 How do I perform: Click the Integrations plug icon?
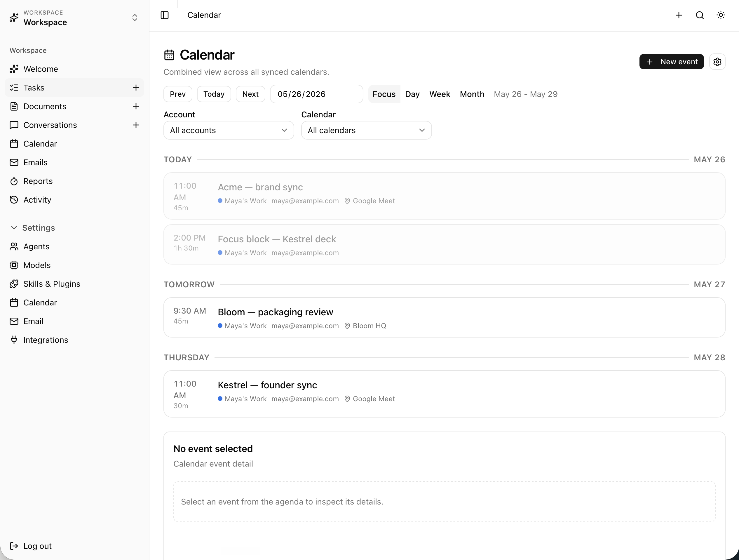coord(14,340)
